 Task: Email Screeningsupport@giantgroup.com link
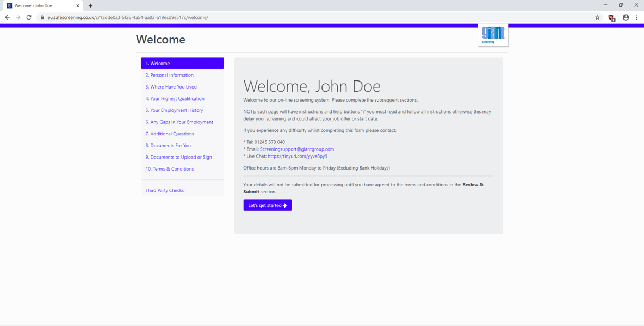pyautogui.click(x=296, y=149)
